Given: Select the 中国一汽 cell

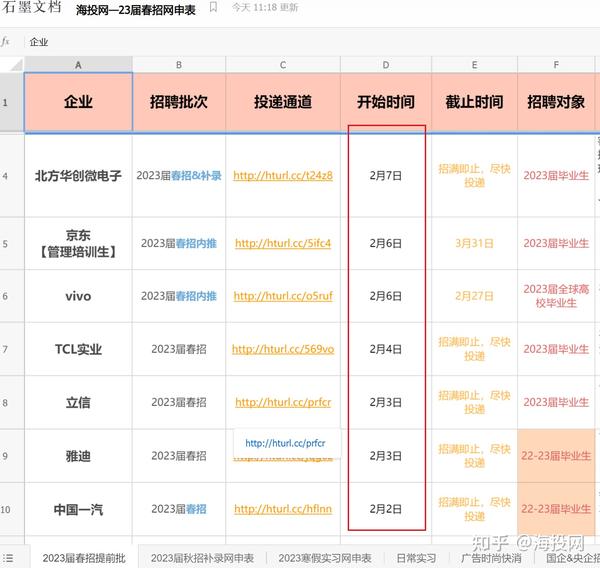Looking at the screenshot, I should [x=78, y=509].
